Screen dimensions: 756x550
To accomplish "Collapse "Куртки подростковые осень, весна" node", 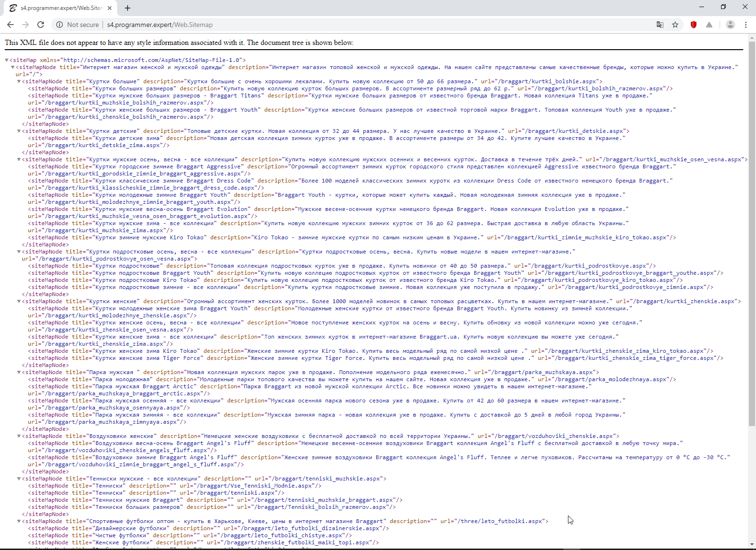I will 19,252.
